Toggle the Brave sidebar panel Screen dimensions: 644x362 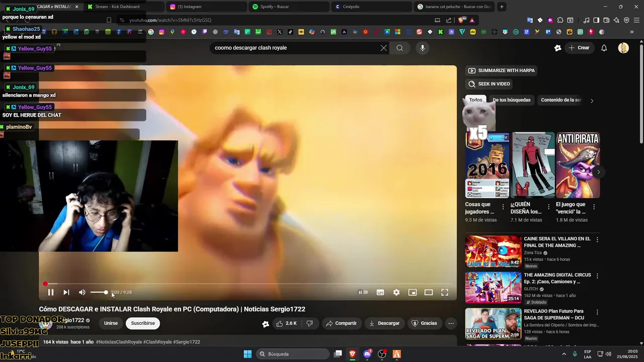pyautogui.click(x=596, y=20)
